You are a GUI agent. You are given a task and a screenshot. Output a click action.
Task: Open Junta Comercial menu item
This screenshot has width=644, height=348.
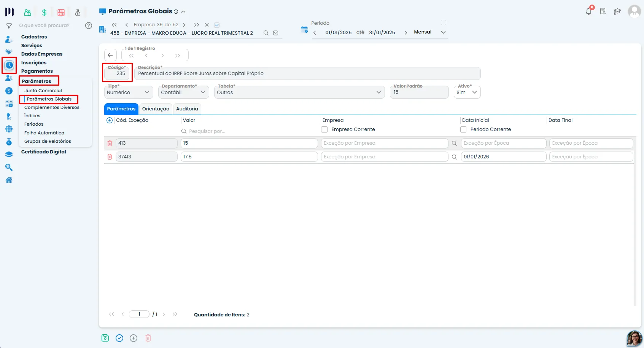[43, 91]
